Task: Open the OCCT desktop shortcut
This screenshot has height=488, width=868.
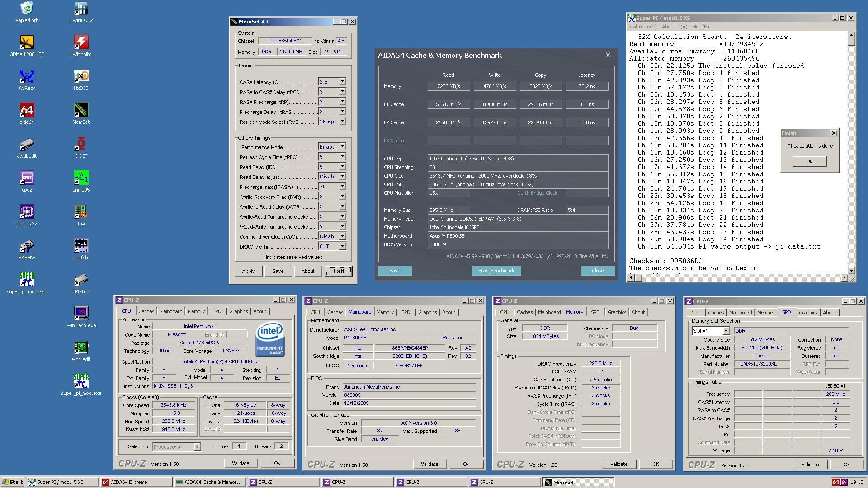Action: (81, 147)
